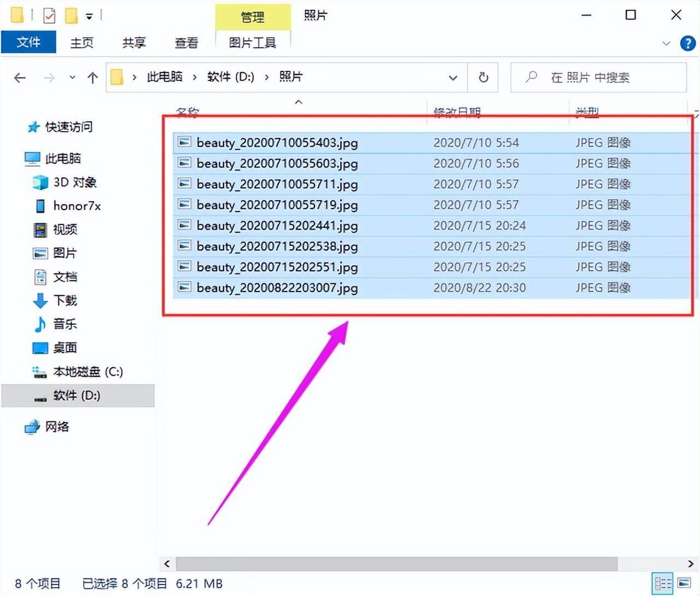Viewport: 700px width, 596px height.
Task: Switch to large icons view in status bar
Action: point(684,583)
